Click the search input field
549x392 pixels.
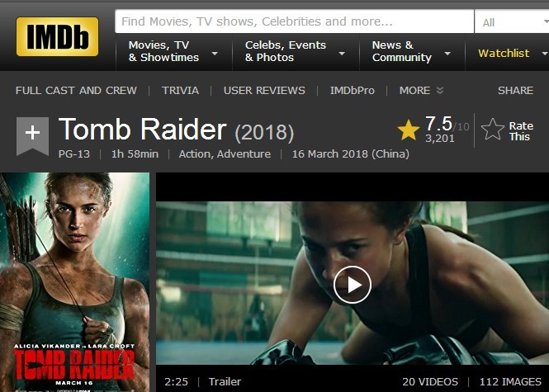point(295,21)
